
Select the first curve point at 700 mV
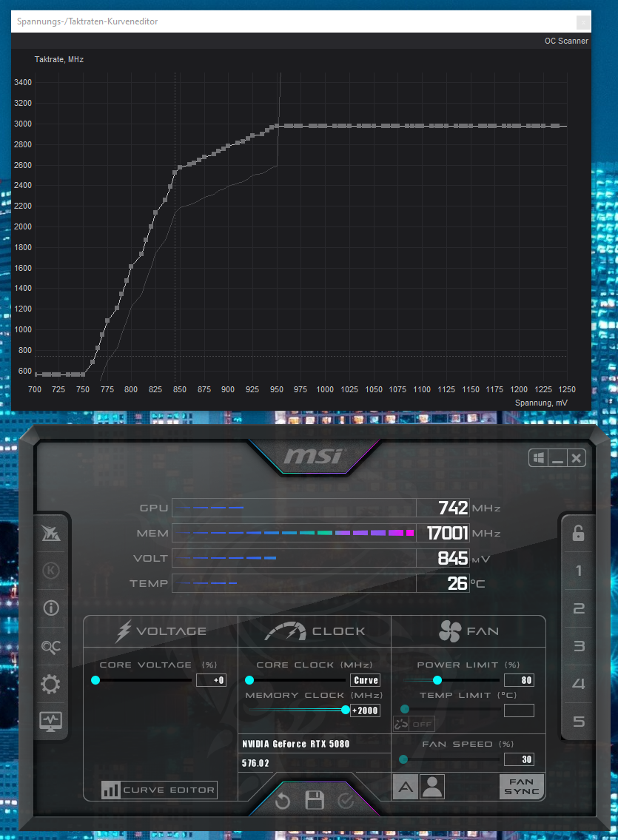click(36, 374)
